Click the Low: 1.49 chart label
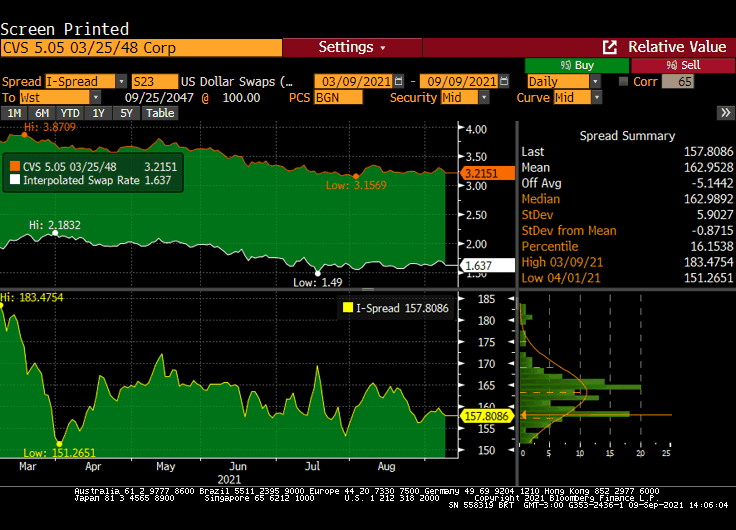 coord(318,283)
